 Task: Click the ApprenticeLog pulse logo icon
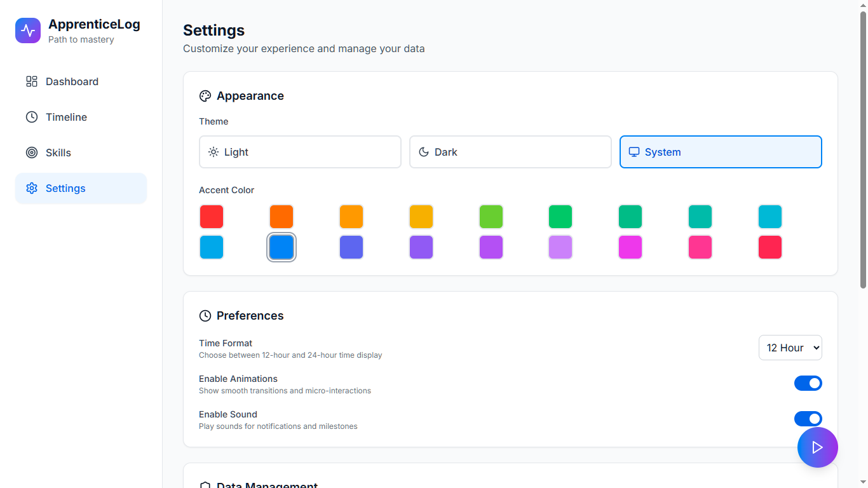[28, 30]
